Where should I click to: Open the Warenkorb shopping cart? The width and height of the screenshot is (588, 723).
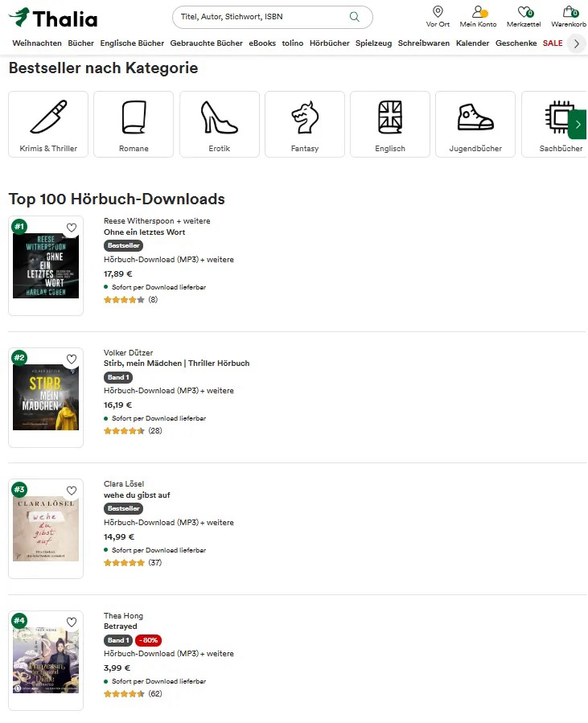569,16
